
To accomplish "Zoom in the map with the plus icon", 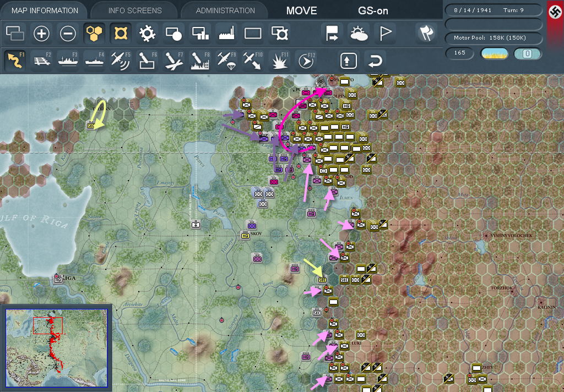I will (x=41, y=34).
